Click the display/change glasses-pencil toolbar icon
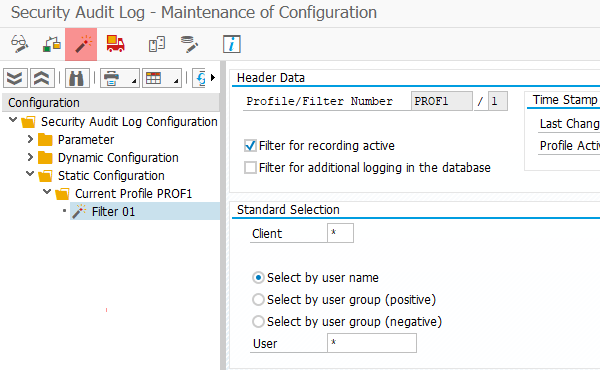600x370 pixels. point(19,44)
